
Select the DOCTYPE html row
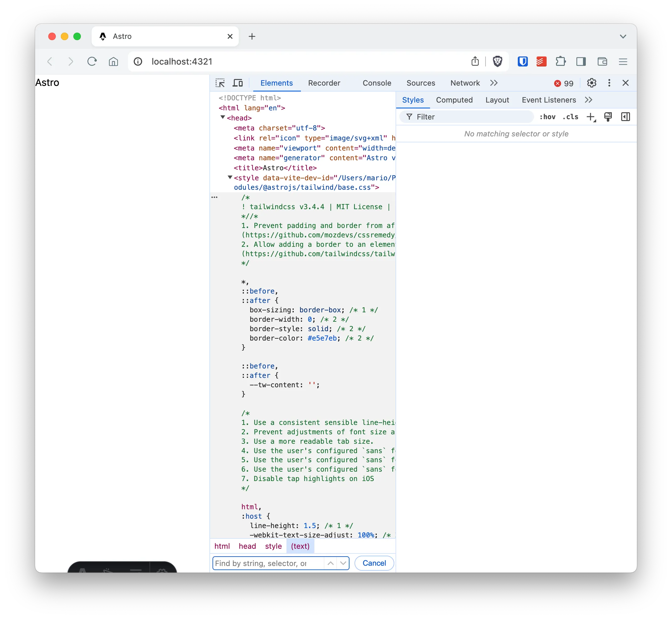[250, 98]
